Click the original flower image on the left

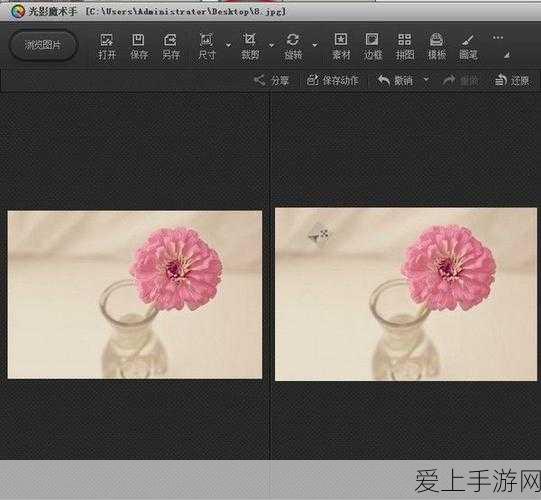coord(135,295)
